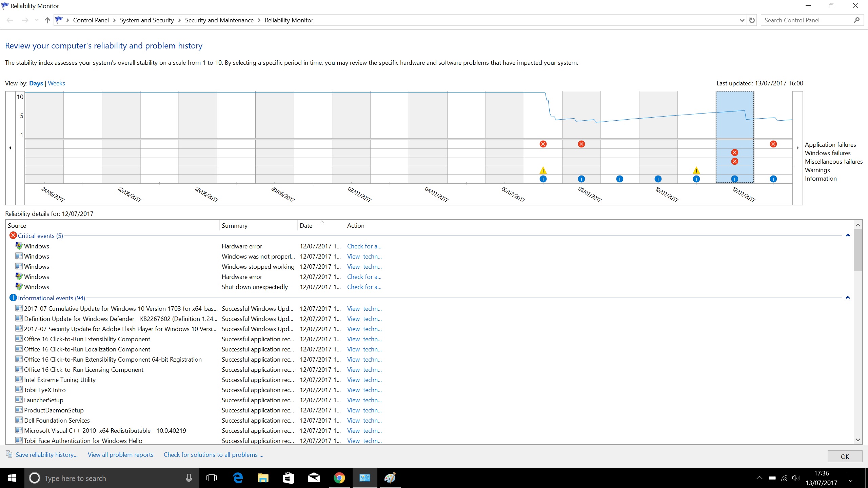
Task: Open the Action Center notifications icon
Action: (x=851, y=478)
